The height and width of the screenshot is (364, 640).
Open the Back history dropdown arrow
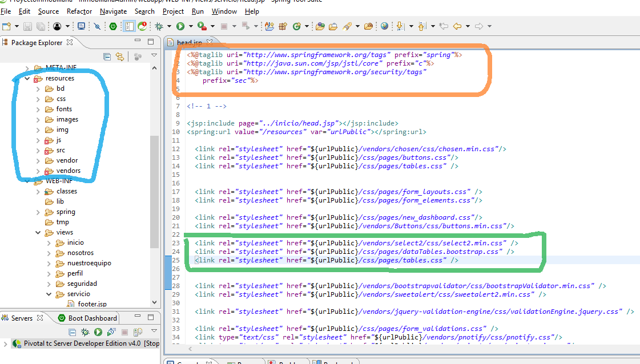coord(468,26)
